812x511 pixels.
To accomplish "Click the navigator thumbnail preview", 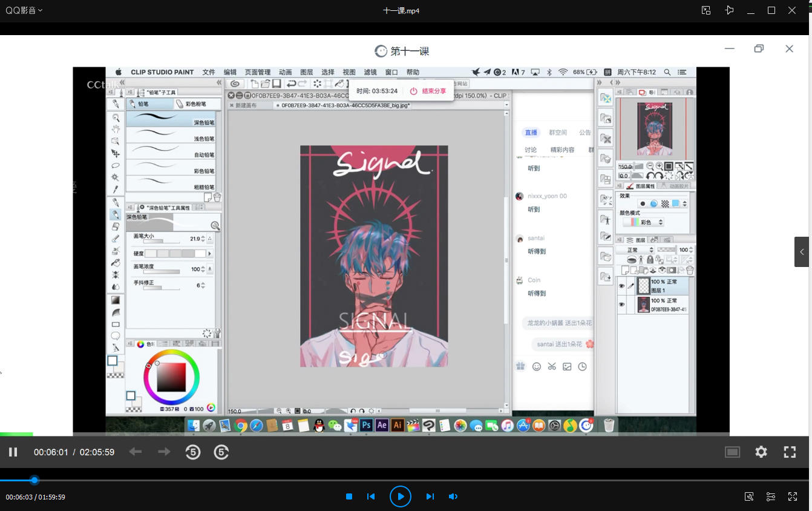I will pos(655,128).
